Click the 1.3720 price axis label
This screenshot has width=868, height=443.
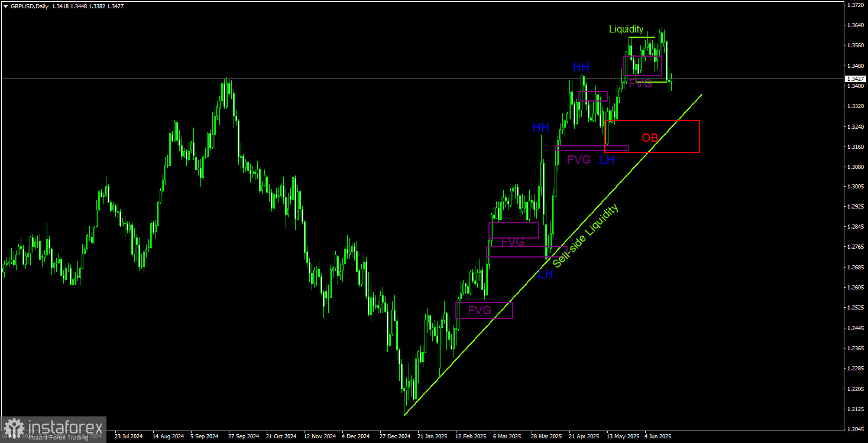tap(854, 5)
